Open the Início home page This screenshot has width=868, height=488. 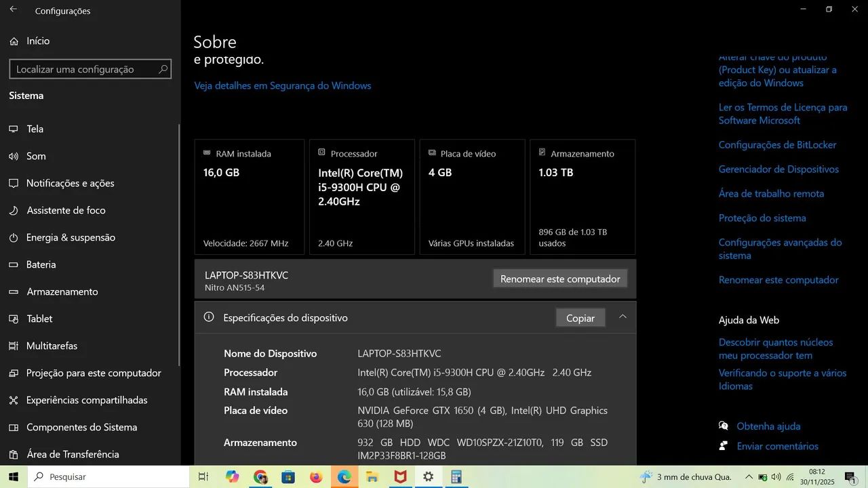click(x=30, y=41)
